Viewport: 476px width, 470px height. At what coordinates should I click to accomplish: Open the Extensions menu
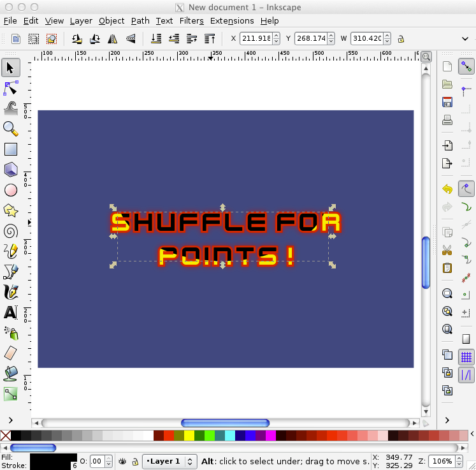pyautogui.click(x=232, y=20)
